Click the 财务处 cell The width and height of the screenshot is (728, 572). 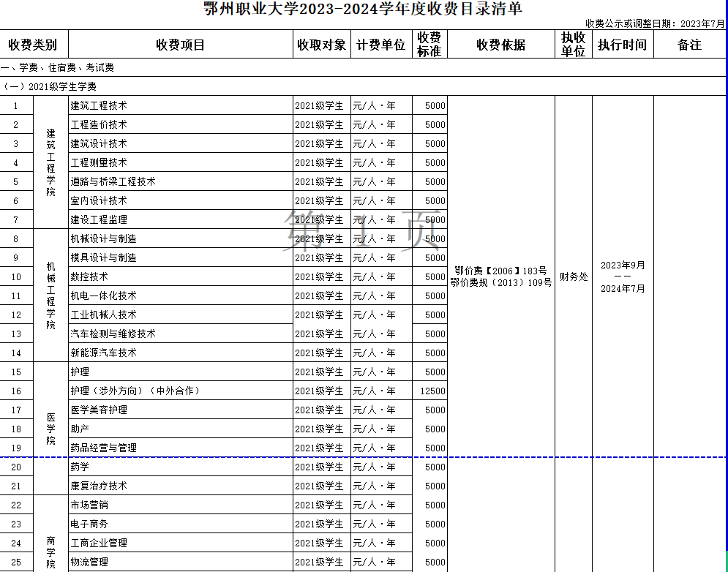[573, 276]
